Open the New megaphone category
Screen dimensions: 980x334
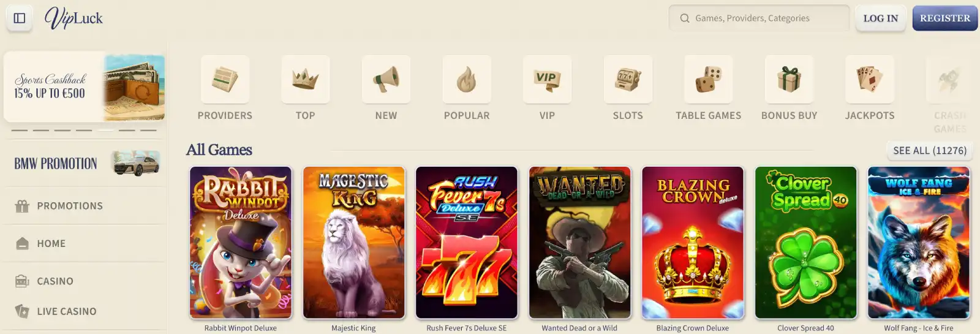click(x=386, y=80)
